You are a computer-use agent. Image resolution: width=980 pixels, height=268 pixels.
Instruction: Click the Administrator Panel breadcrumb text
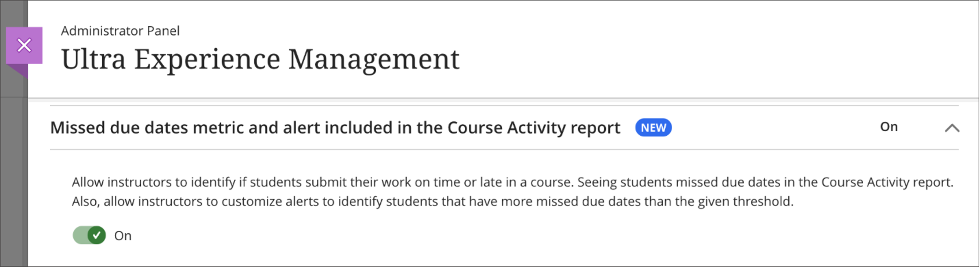(x=120, y=31)
